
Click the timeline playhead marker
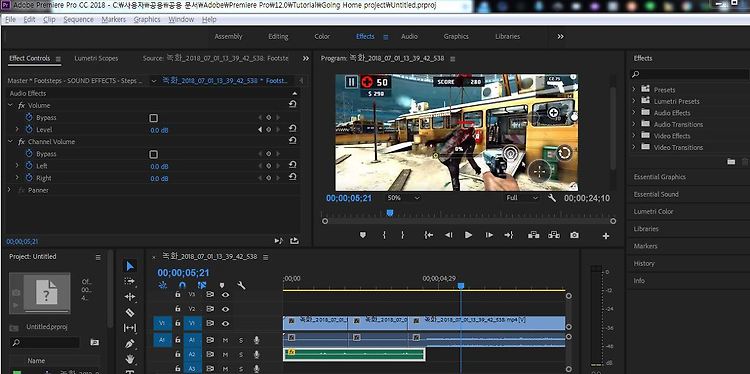[461, 286]
